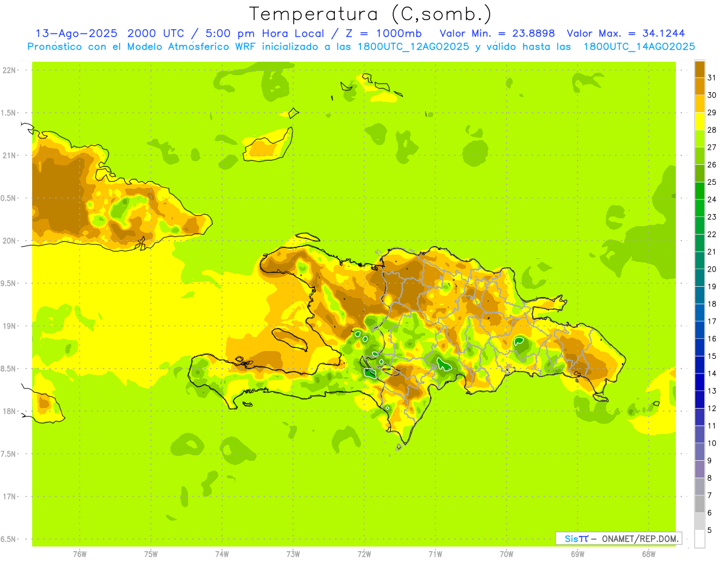The height and width of the screenshot is (562, 728).
Task: Click the colorbar label "22"
Action: (x=712, y=234)
